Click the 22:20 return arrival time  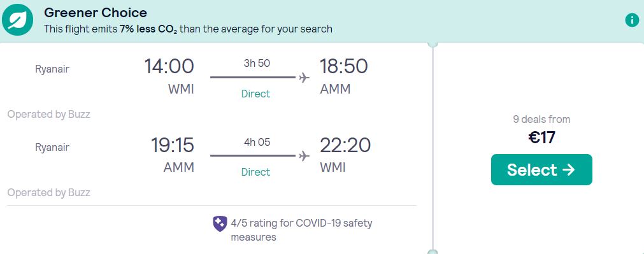[x=345, y=145]
